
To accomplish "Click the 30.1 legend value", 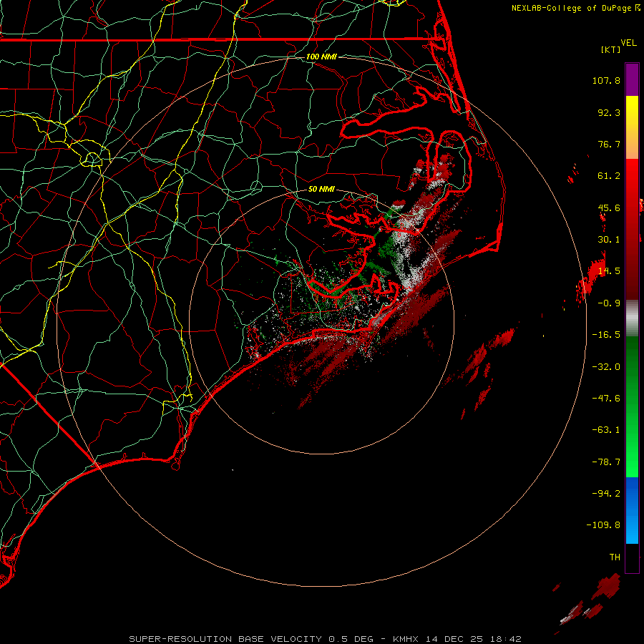I will pyautogui.click(x=609, y=240).
